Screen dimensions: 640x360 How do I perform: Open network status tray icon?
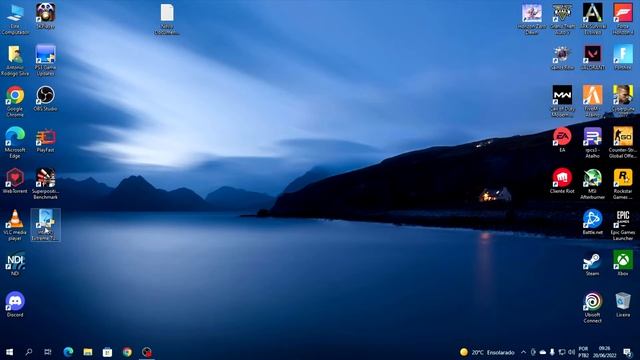click(562, 352)
